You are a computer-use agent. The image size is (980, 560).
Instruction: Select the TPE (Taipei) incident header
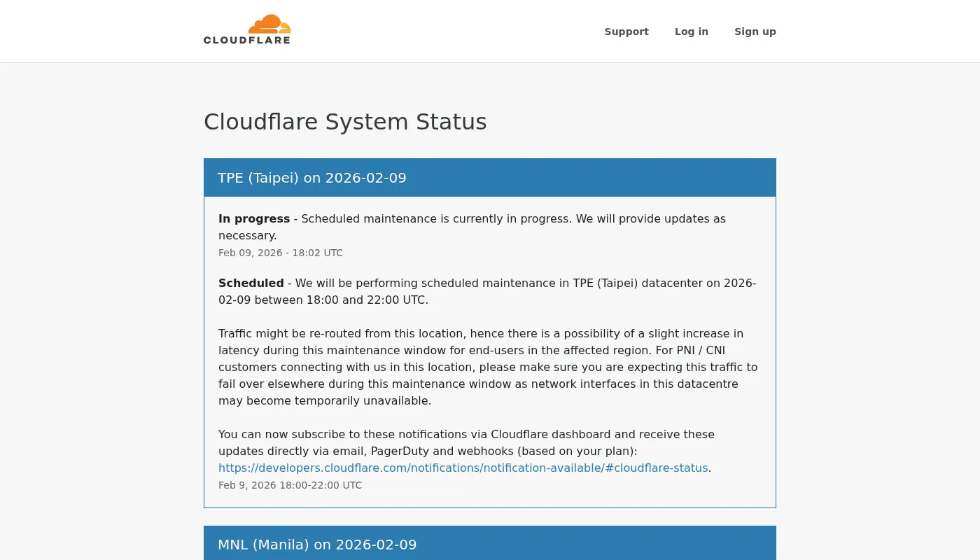312,178
